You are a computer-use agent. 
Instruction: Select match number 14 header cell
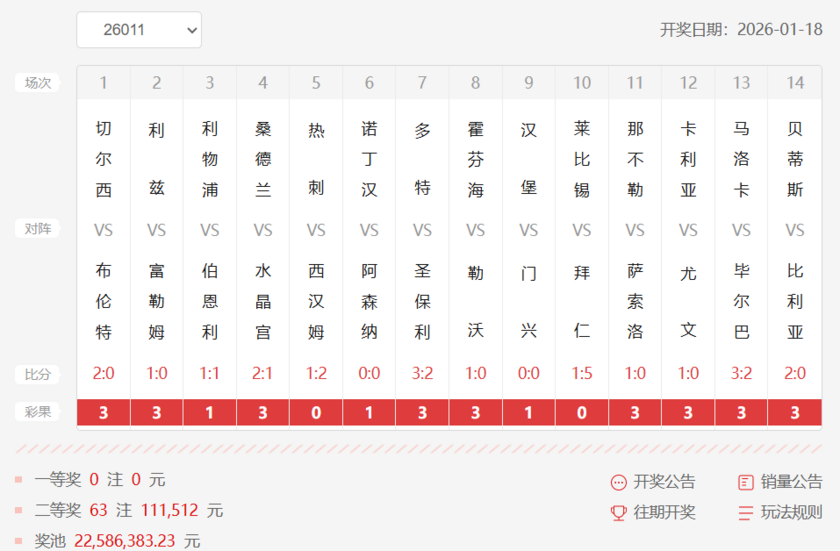[795, 83]
